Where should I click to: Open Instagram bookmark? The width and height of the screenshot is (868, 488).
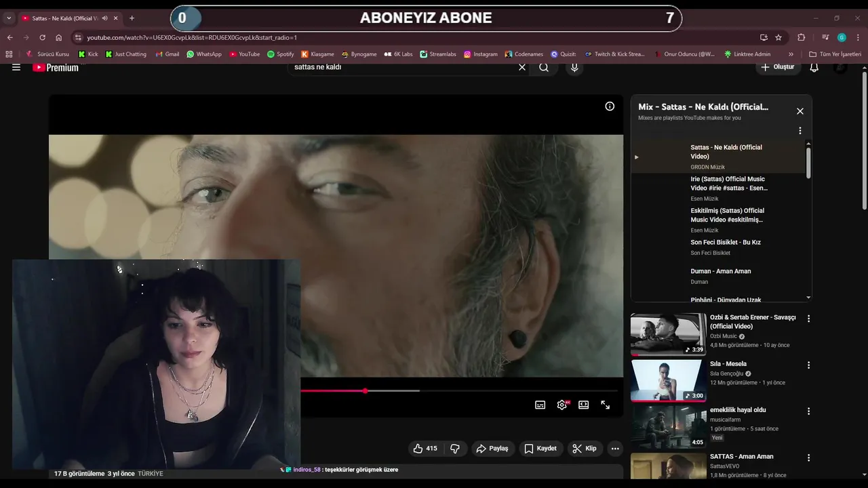pyautogui.click(x=481, y=54)
